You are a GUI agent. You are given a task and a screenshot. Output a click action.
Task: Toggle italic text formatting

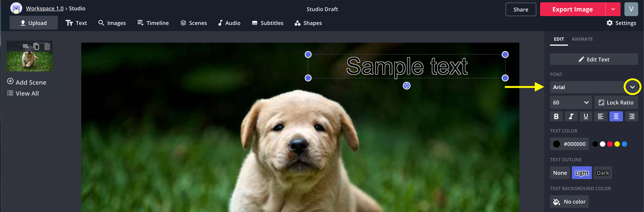[571, 116]
